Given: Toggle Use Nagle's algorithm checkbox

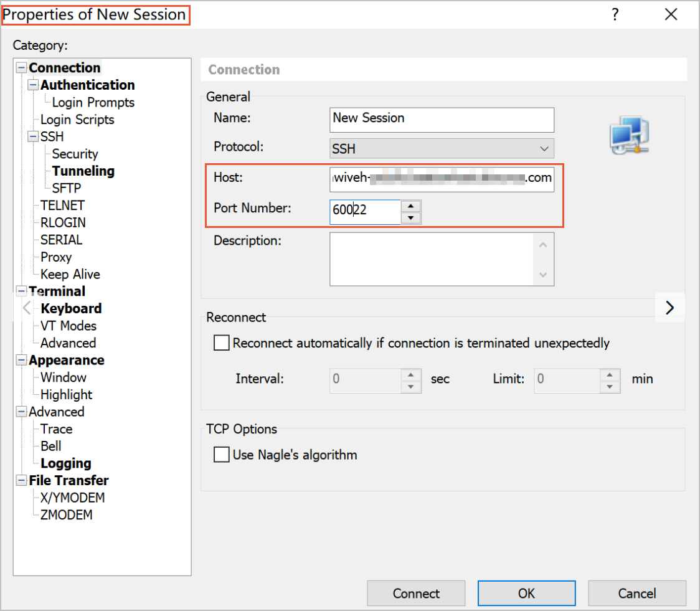Looking at the screenshot, I should (x=222, y=454).
